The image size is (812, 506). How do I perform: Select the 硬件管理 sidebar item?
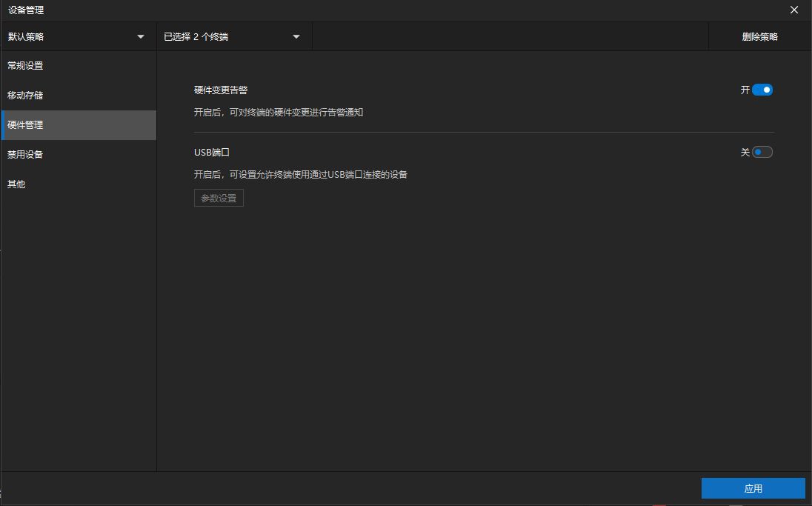click(x=79, y=124)
